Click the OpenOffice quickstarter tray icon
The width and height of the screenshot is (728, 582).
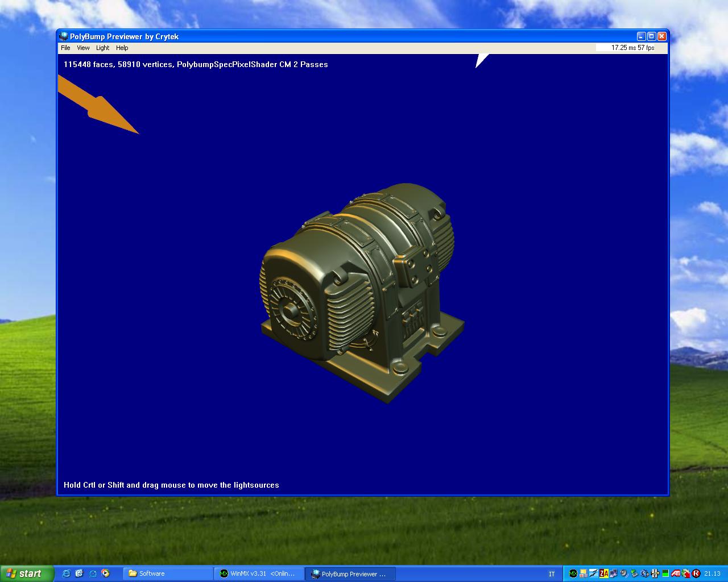tap(594, 573)
